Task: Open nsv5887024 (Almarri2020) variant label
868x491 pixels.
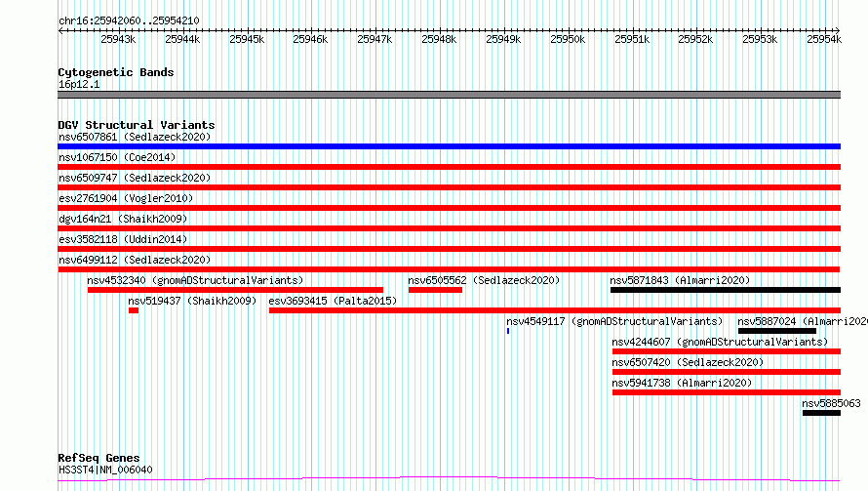Action: coord(803,321)
